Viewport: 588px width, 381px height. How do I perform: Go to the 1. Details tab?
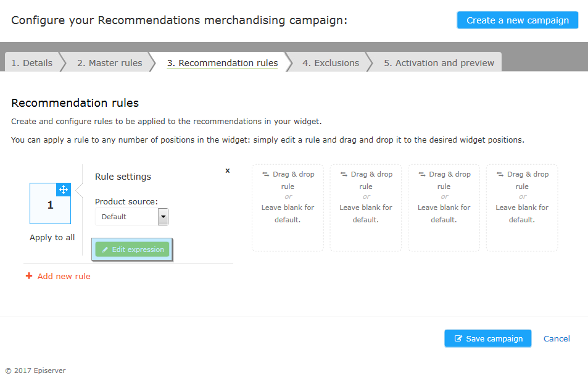(x=32, y=63)
